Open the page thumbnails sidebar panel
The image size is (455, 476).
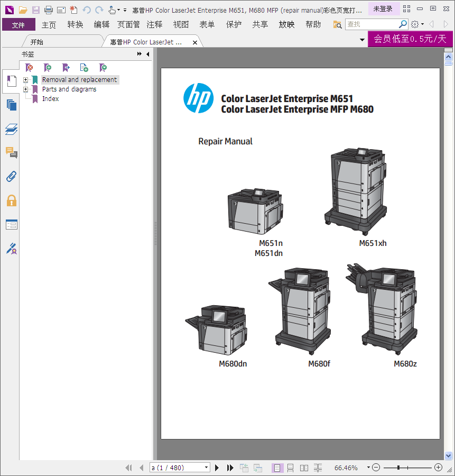coord(12,105)
